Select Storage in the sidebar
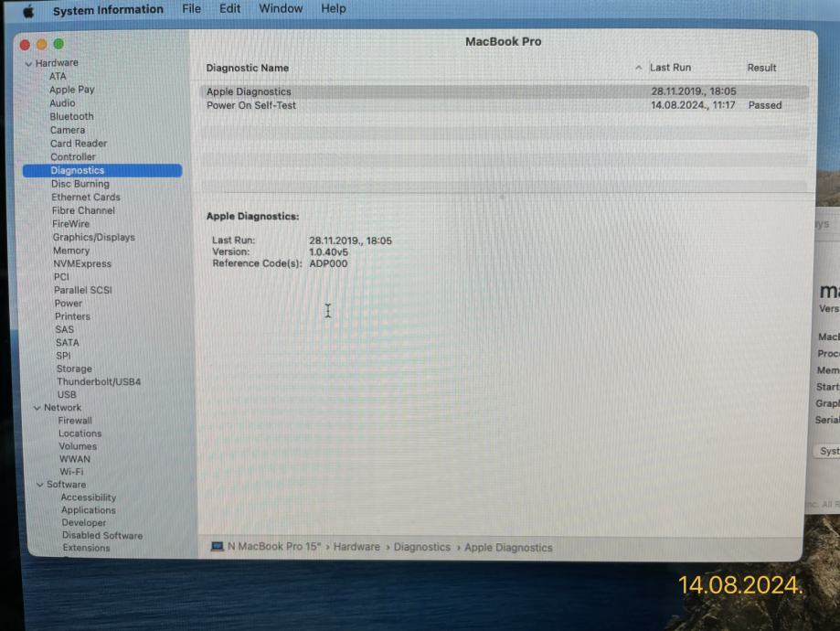Viewport: 840px width, 631px height. pyautogui.click(x=74, y=369)
